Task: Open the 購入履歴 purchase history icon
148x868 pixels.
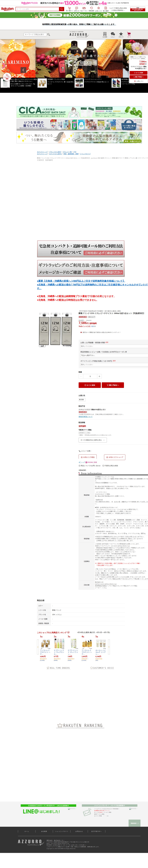Action: coord(106,9)
